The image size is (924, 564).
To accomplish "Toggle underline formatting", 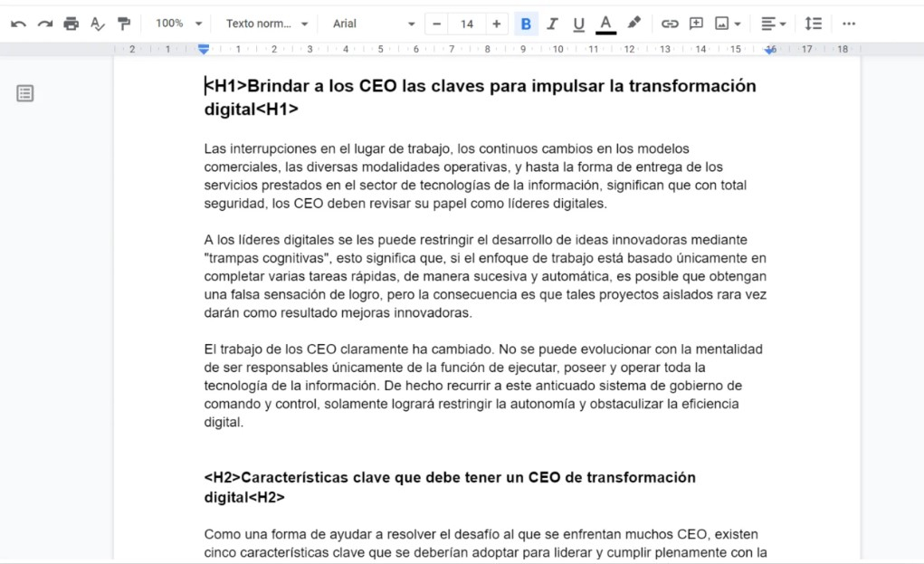I will pos(579,24).
